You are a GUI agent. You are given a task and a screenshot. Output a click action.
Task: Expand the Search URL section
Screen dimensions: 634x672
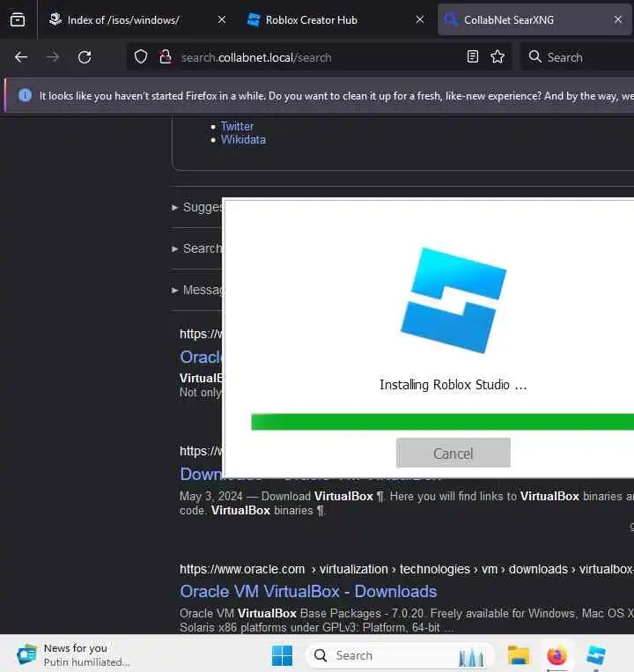tap(197, 248)
